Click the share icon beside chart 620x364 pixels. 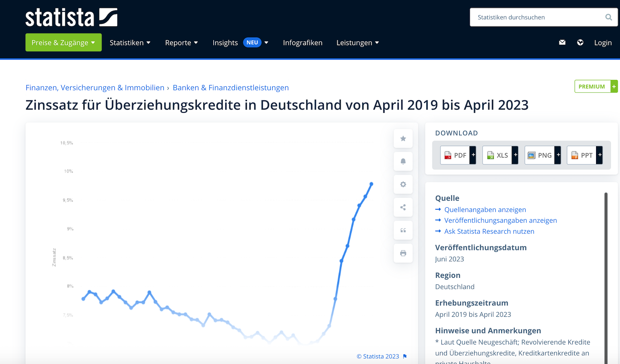403,207
